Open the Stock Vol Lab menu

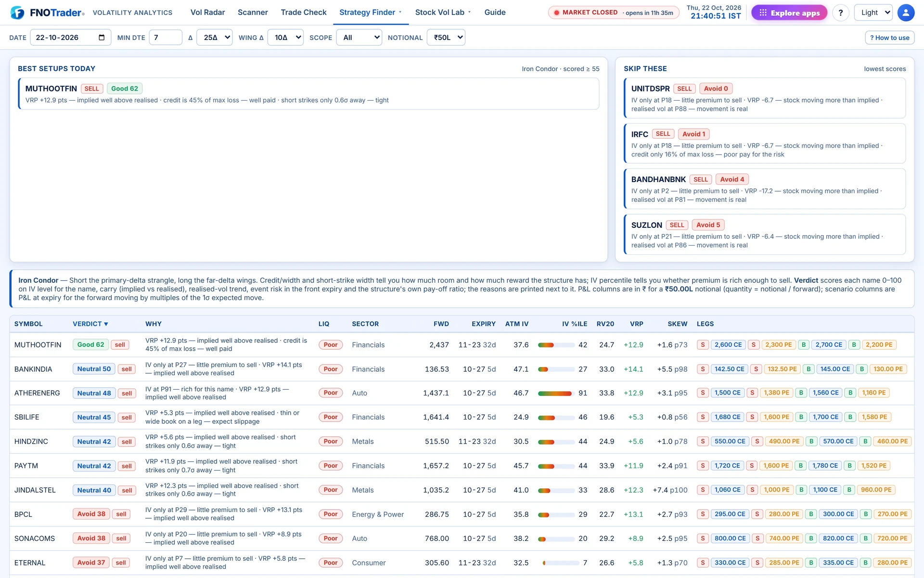click(443, 13)
